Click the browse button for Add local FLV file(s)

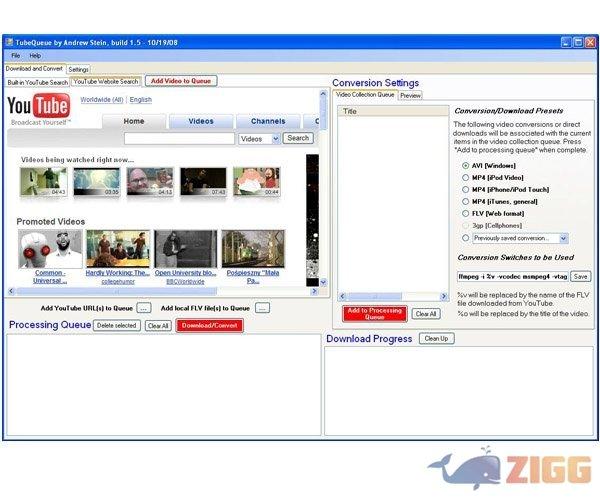262,308
